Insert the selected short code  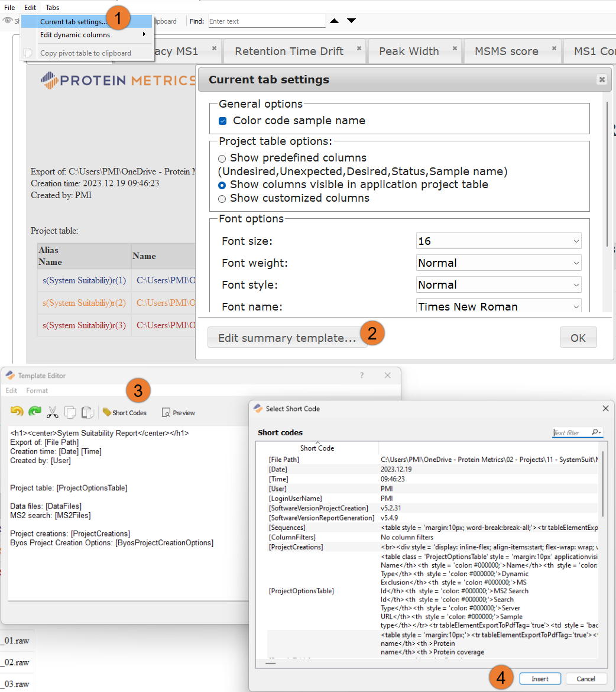coord(540,678)
